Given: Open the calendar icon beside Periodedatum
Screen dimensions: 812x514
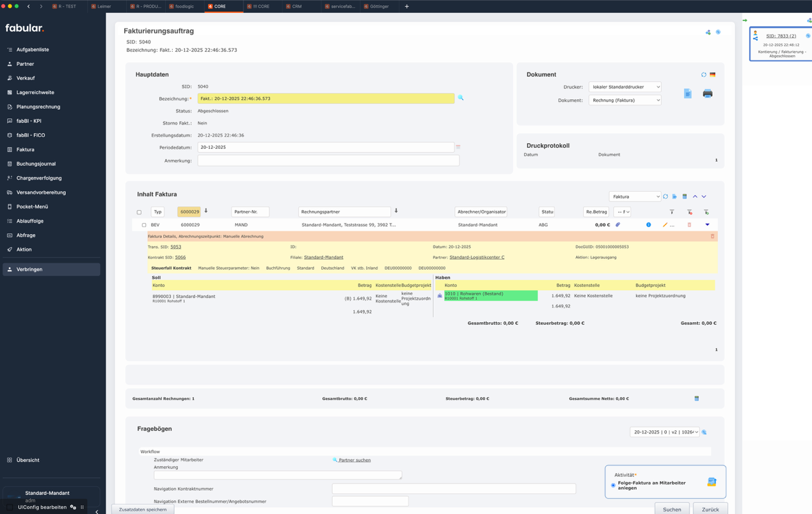Looking at the screenshot, I should pyautogui.click(x=458, y=147).
